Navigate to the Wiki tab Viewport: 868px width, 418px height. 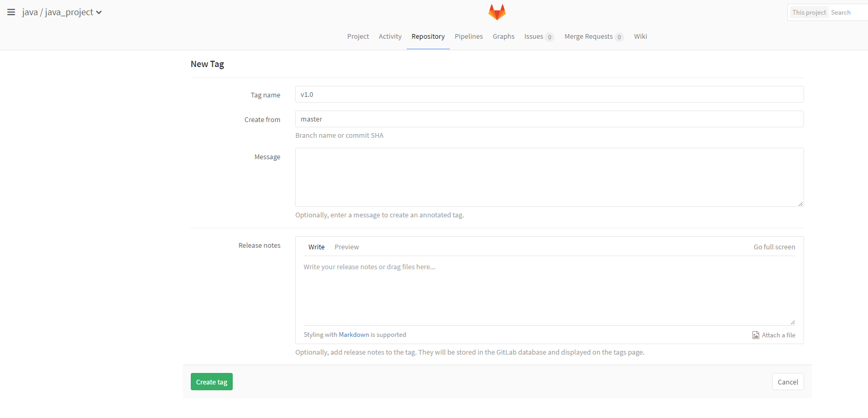640,37
